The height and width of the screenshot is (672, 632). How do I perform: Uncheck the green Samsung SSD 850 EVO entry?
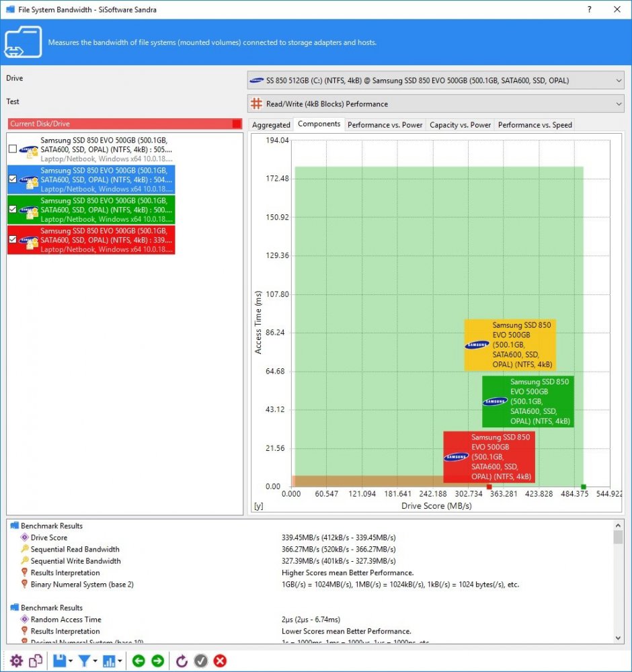pos(13,209)
